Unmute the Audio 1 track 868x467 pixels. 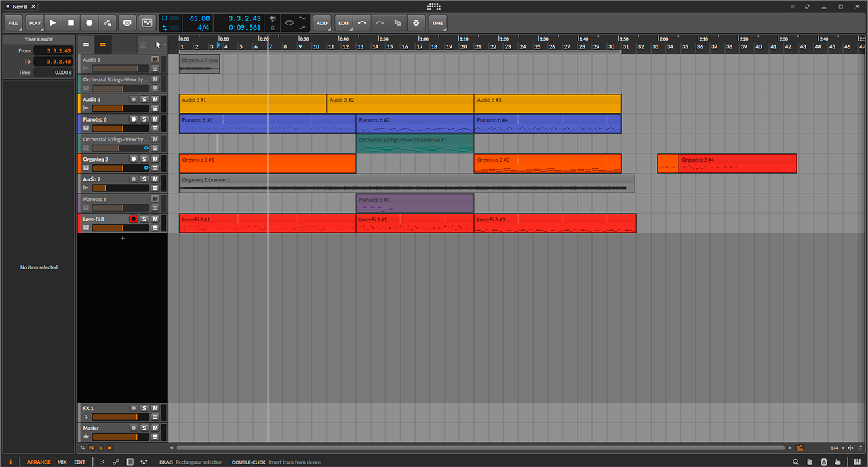click(155, 60)
